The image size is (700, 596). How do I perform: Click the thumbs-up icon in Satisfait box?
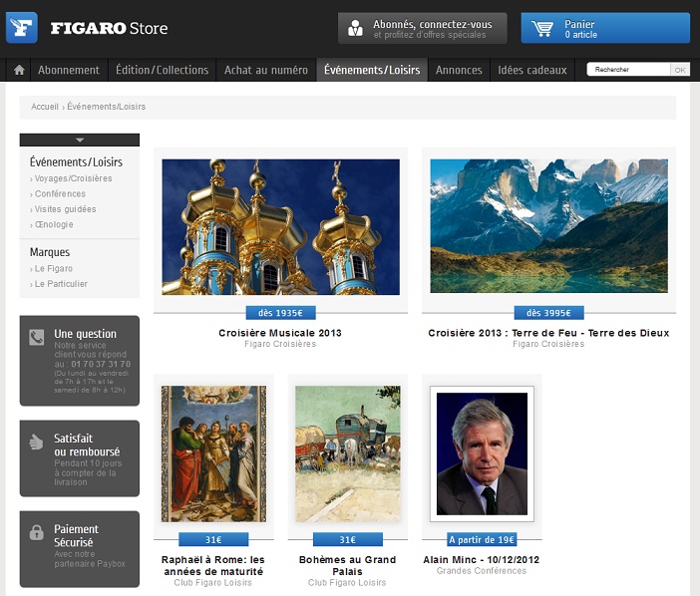(x=36, y=442)
